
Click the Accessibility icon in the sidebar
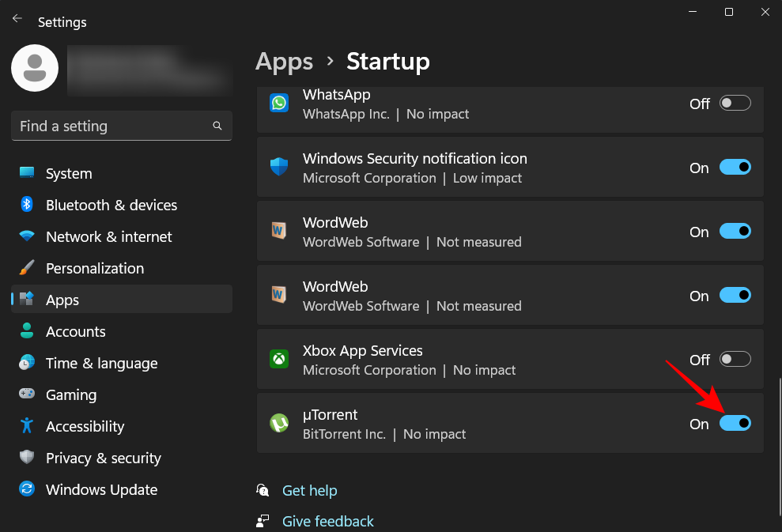26,426
